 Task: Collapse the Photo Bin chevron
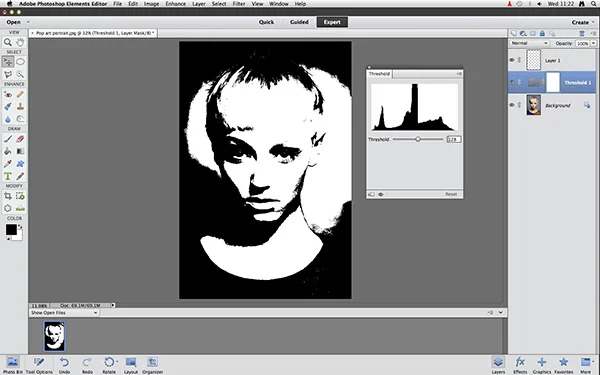(501, 313)
